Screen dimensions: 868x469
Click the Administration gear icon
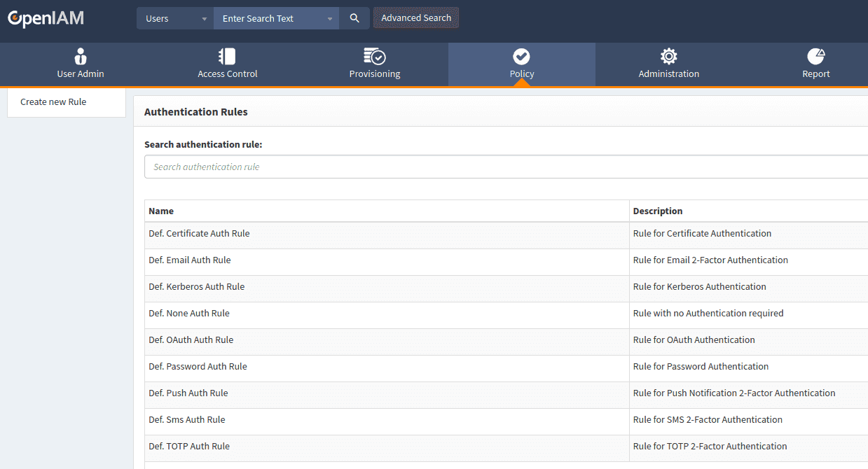(x=668, y=57)
